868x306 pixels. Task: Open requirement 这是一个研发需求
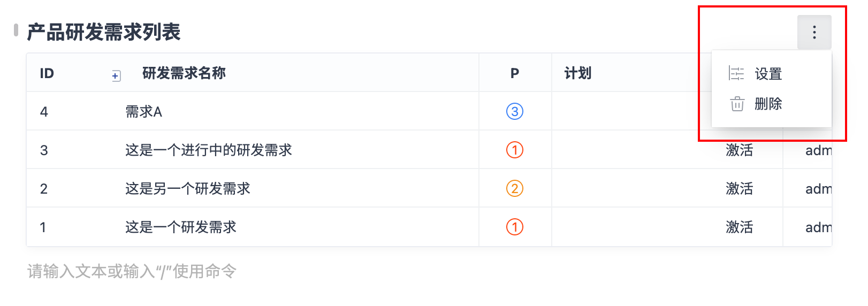pyautogui.click(x=181, y=227)
